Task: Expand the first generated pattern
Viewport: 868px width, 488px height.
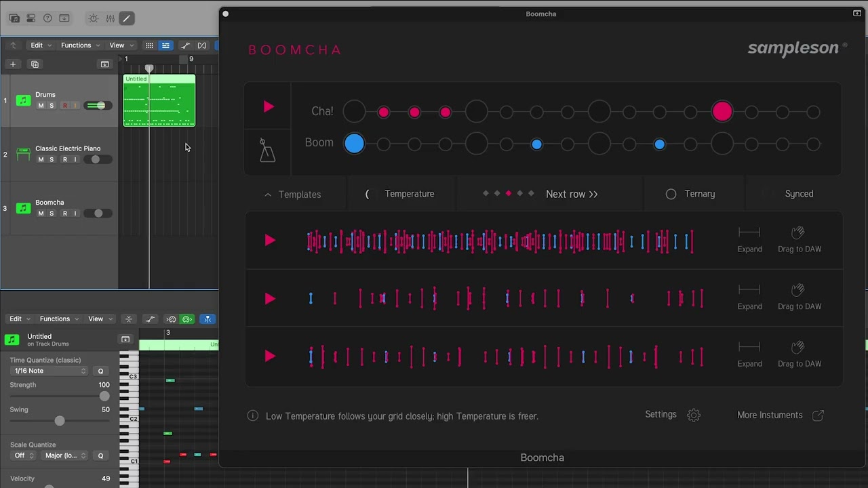Action: point(749,239)
